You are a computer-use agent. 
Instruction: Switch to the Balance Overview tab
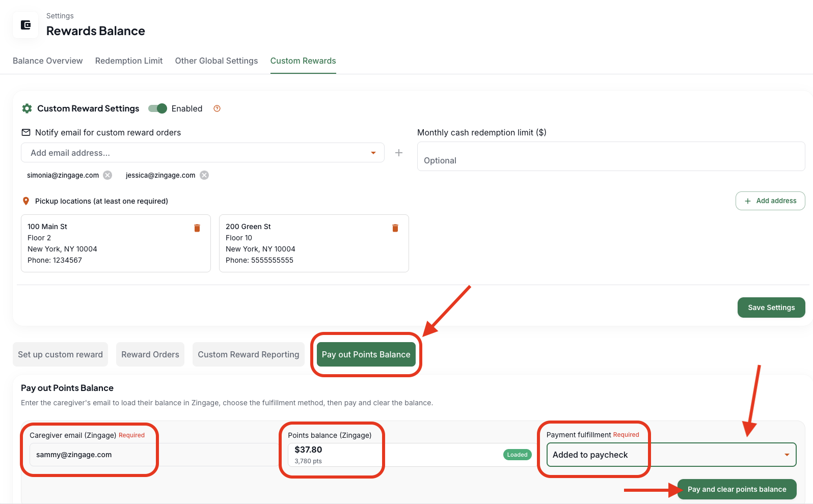(x=48, y=61)
